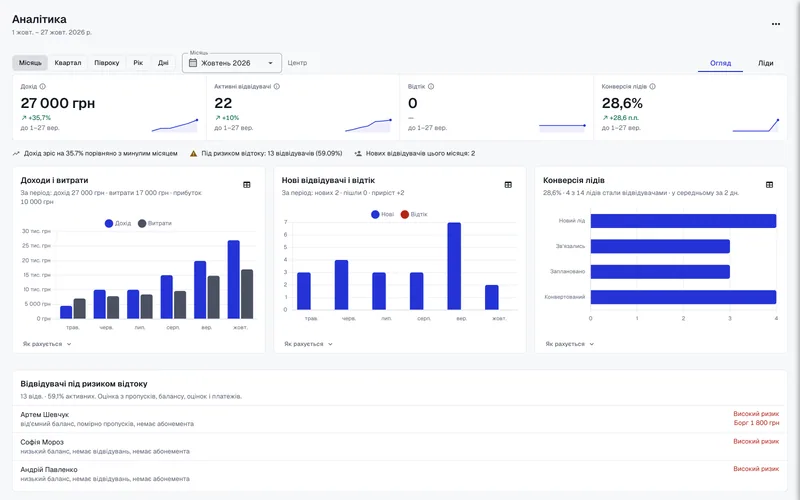Screen dimensions: 800x500
Task: Click the September new visitors bar
Action: (x=454, y=266)
